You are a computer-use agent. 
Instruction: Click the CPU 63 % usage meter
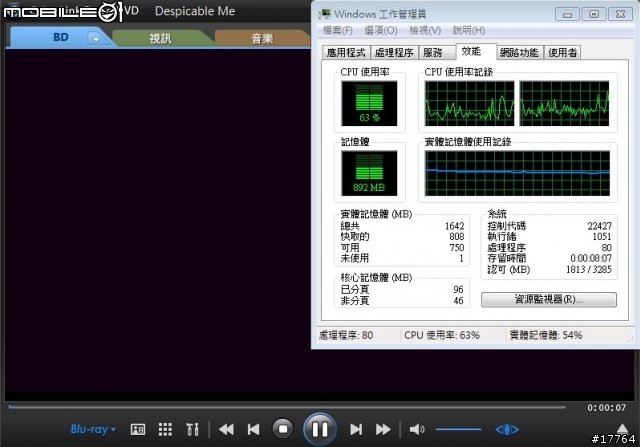pos(369,103)
